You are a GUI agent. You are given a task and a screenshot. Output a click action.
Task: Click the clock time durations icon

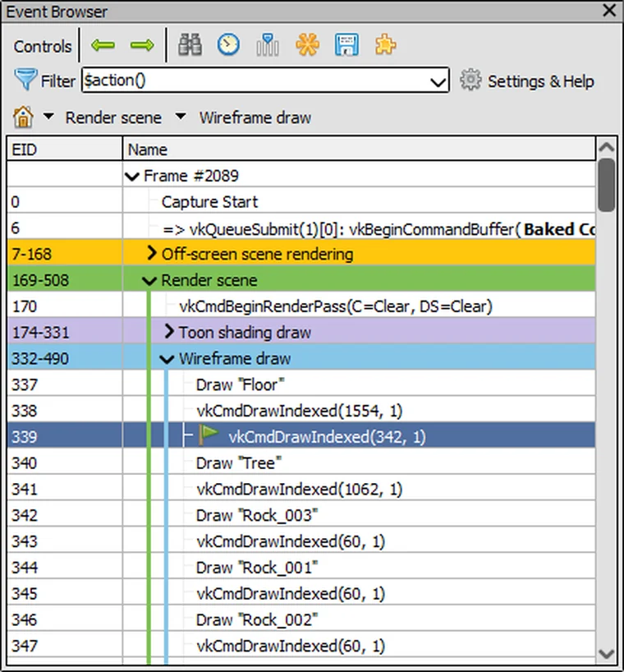click(228, 44)
